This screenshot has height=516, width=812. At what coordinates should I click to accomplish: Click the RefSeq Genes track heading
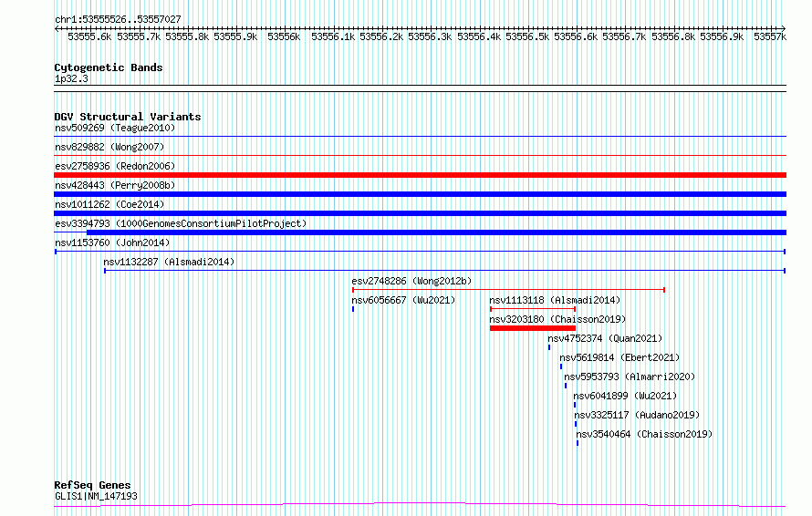coord(93,485)
